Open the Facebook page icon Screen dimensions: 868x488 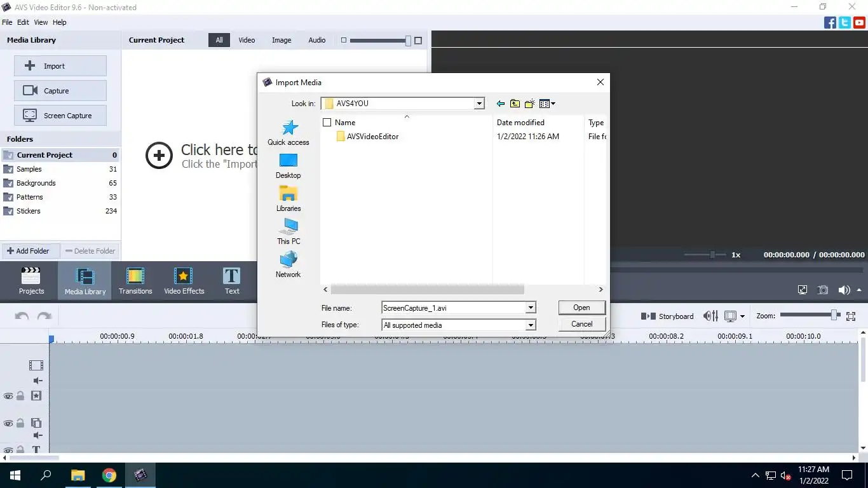click(830, 23)
